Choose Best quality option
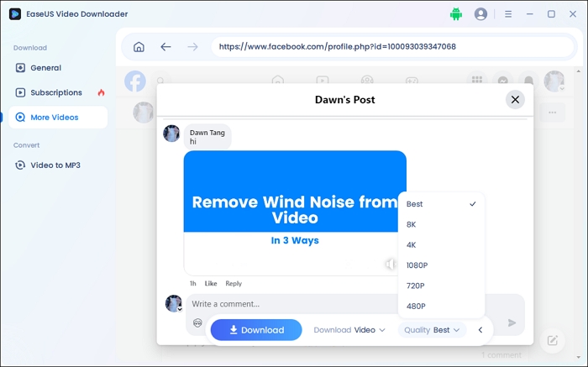Screen dimensions: 588x367 pos(441,204)
